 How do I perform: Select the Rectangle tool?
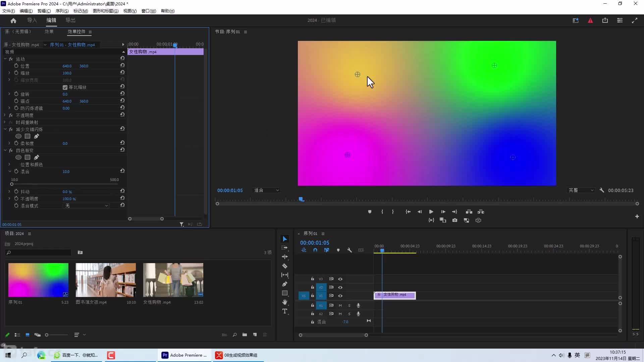pos(285,293)
